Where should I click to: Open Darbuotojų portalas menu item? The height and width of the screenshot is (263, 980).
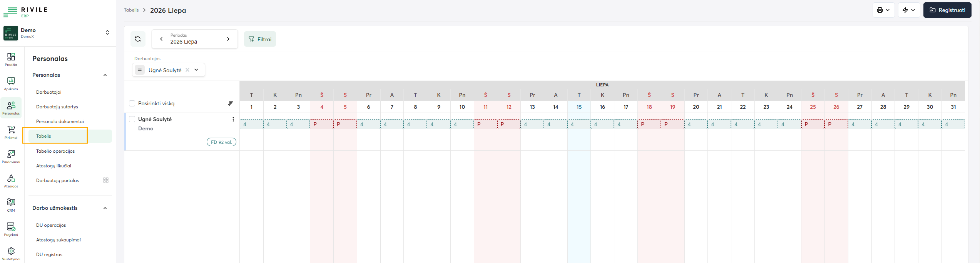click(57, 180)
